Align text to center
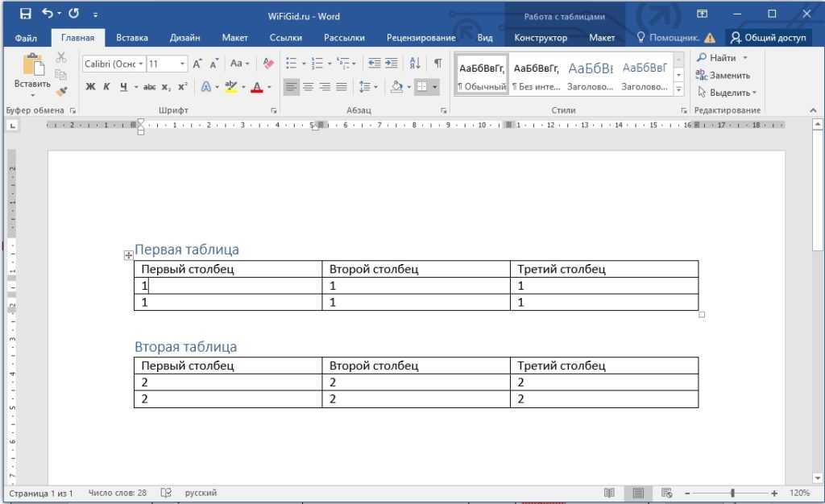The height and width of the screenshot is (504, 825). [x=309, y=87]
